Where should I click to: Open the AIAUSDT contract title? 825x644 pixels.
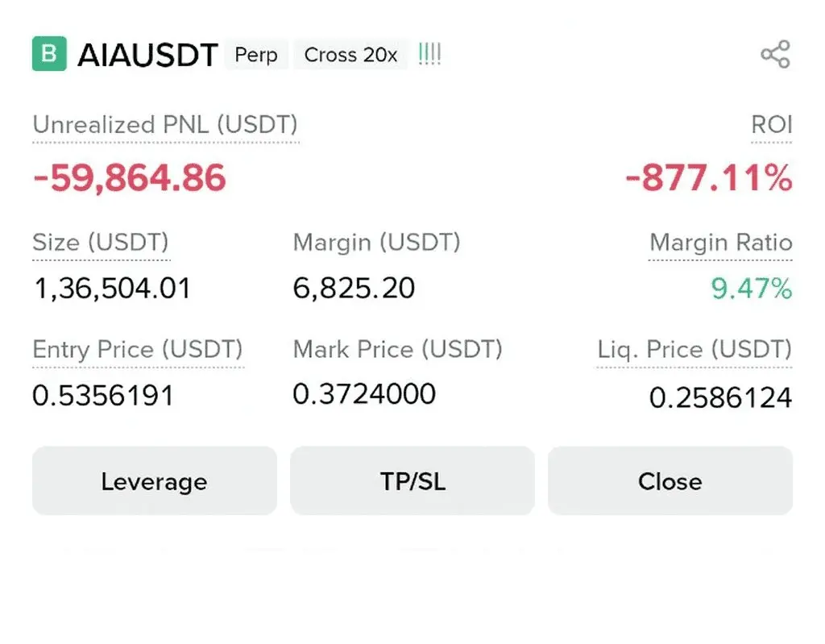tap(147, 55)
